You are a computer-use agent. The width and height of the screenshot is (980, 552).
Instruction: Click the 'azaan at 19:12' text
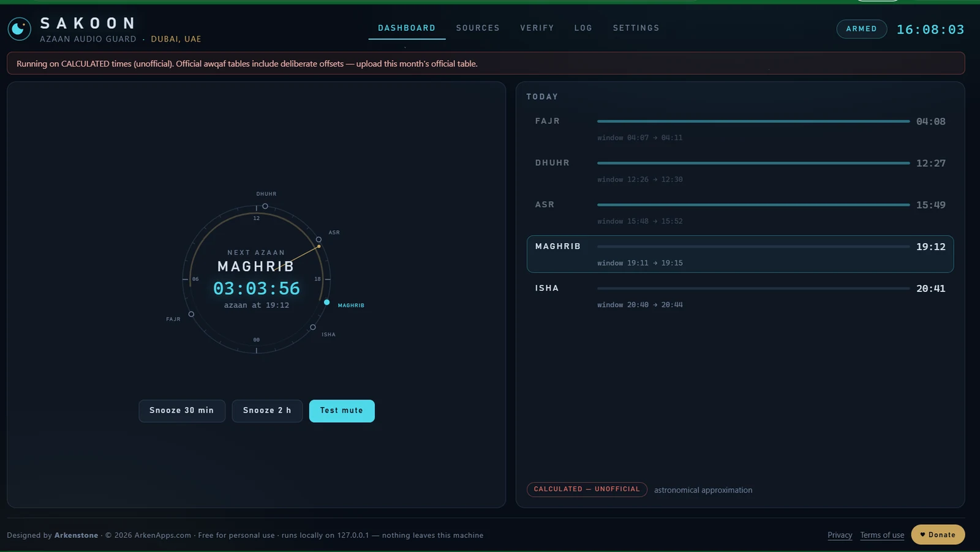[257, 305]
